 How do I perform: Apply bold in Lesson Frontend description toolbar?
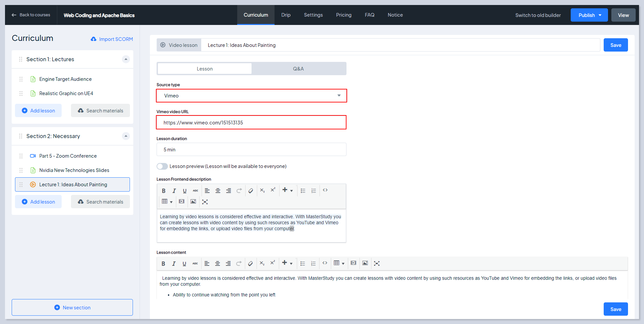click(164, 191)
